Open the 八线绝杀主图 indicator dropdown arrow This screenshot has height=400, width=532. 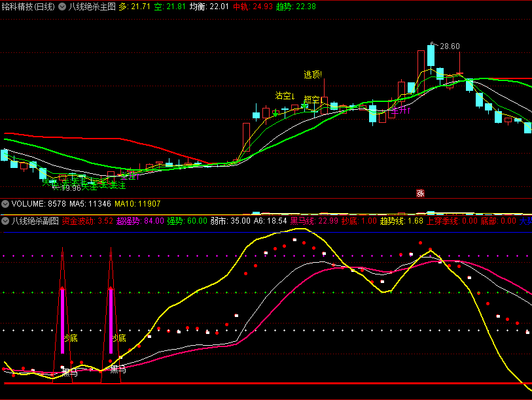tap(62, 7)
